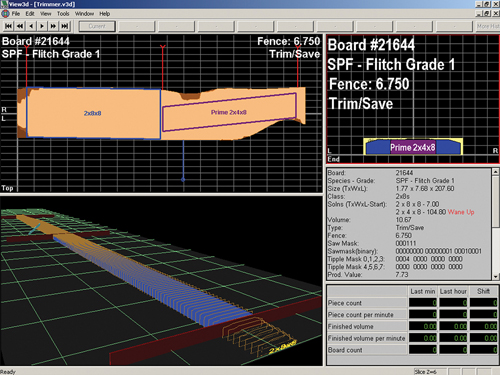Viewport: 500px width, 375px height.
Task: Click the blue saw line marker handle
Action: point(183,180)
